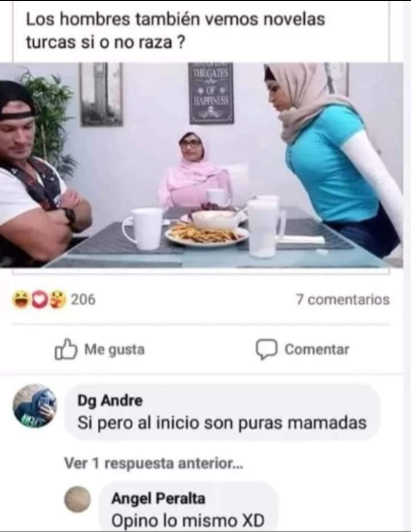
Task: Expand Ver 1 respuesta anterior
Action: (154, 463)
